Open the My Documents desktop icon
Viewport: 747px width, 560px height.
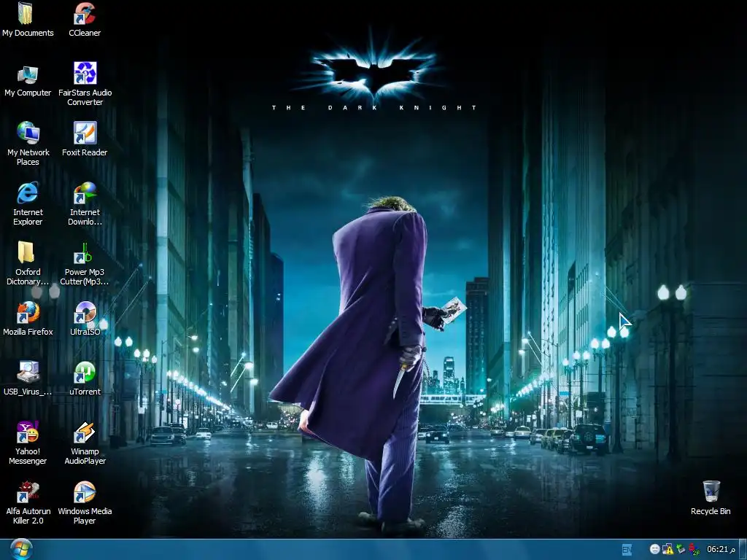pyautogui.click(x=27, y=13)
